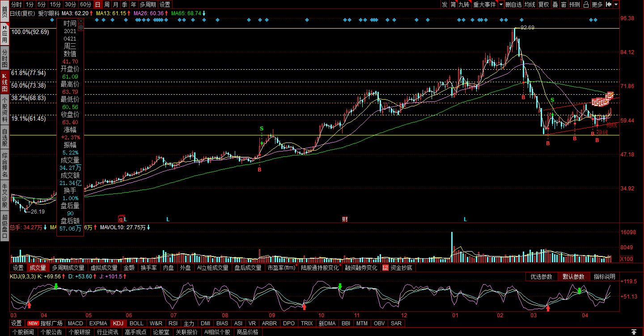Open the 个股新闻 bottom tab
The image size is (644, 336).
tap(23, 332)
